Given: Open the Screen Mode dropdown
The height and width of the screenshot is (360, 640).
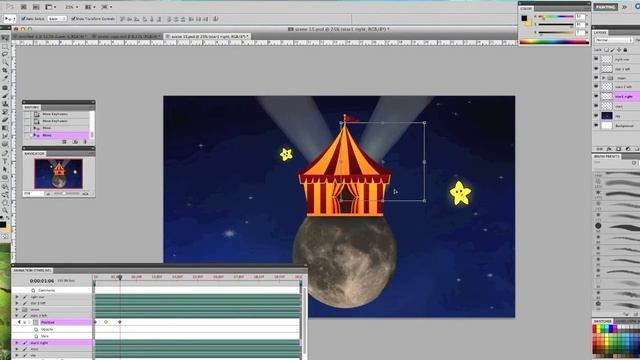Looking at the screenshot, I should tap(107, 7).
